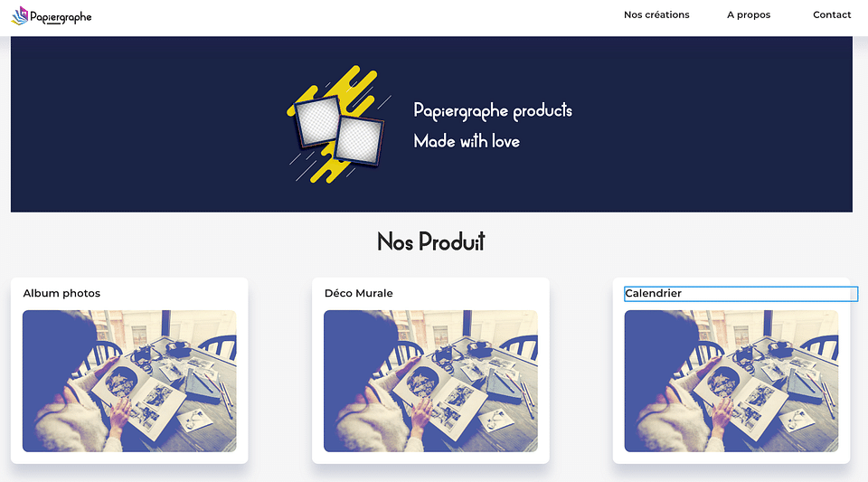Open the Nos créations menu item
The height and width of the screenshot is (482, 868).
click(656, 15)
